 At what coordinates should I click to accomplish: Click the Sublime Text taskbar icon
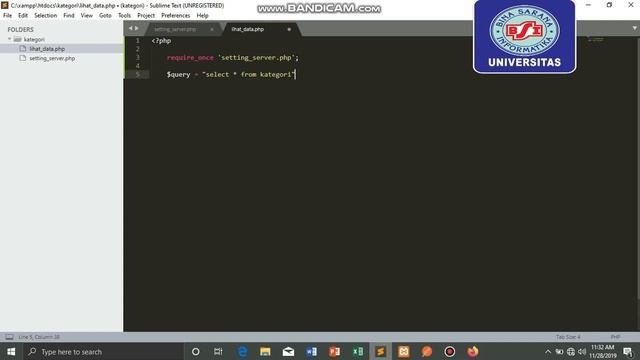381,351
